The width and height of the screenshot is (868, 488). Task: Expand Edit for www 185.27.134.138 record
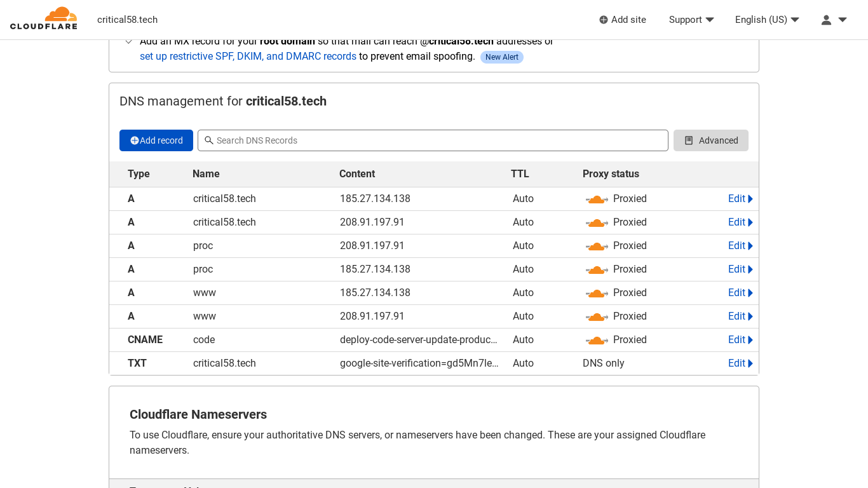click(740, 293)
